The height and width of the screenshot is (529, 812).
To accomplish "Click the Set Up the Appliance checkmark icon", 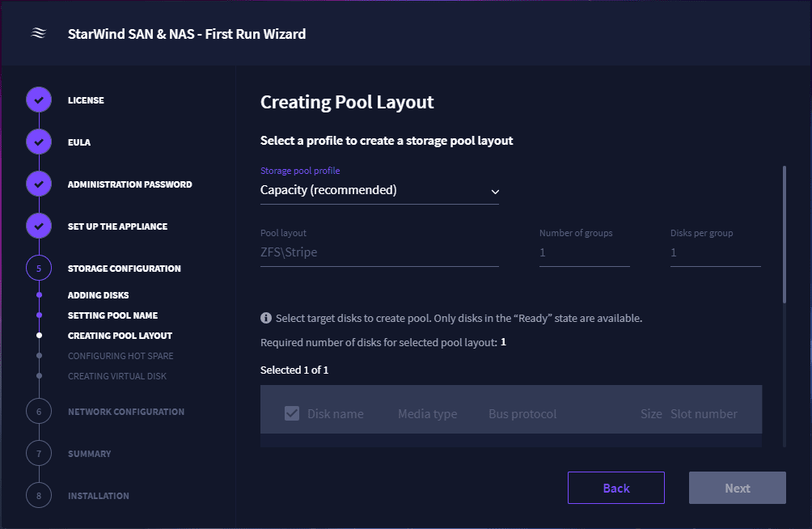I will tap(39, 226).
